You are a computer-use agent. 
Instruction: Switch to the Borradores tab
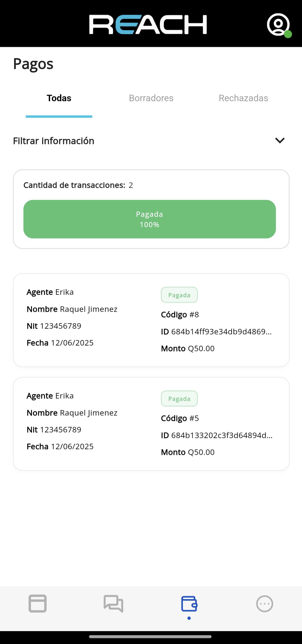pyautogui.click(x=151, y=98)
